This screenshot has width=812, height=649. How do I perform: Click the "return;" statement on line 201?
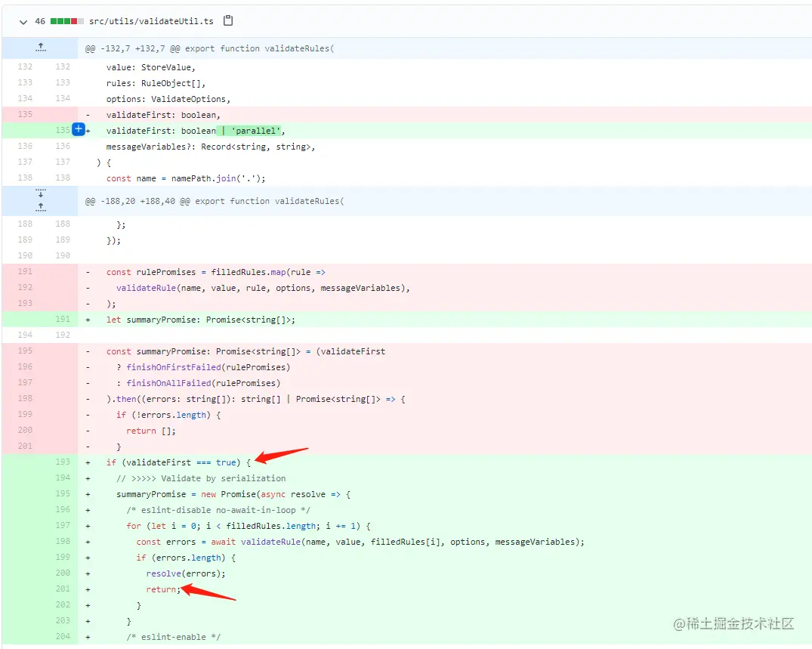coord(164,589)
